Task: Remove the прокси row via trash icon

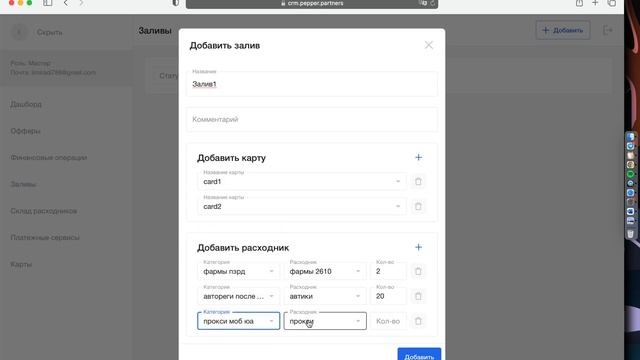Action: point(418,321)
